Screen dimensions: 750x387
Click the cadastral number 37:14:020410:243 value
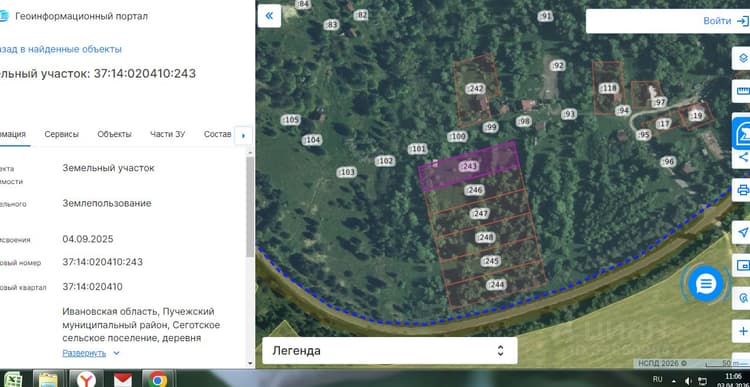(x=102, y=262)
